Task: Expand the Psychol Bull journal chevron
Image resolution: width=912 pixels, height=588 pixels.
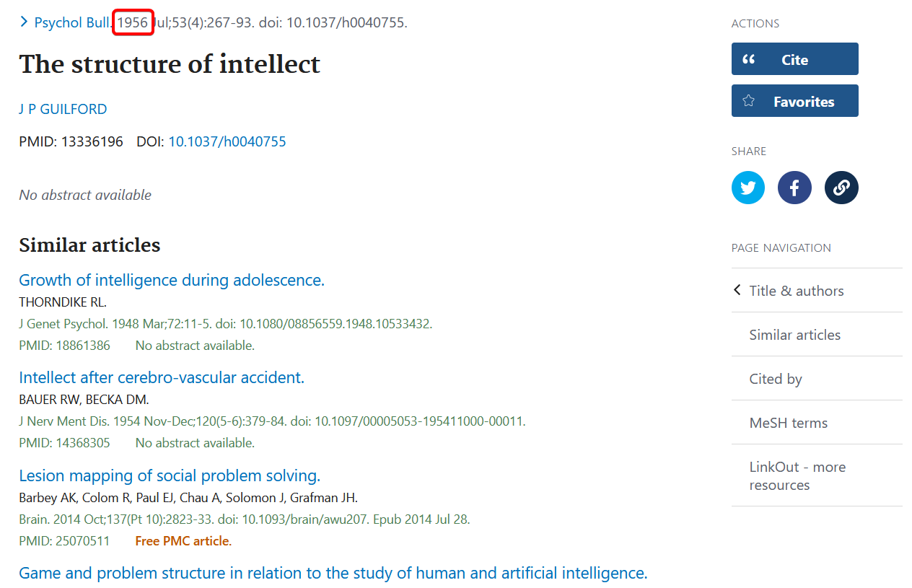Action: pos(25,22)
